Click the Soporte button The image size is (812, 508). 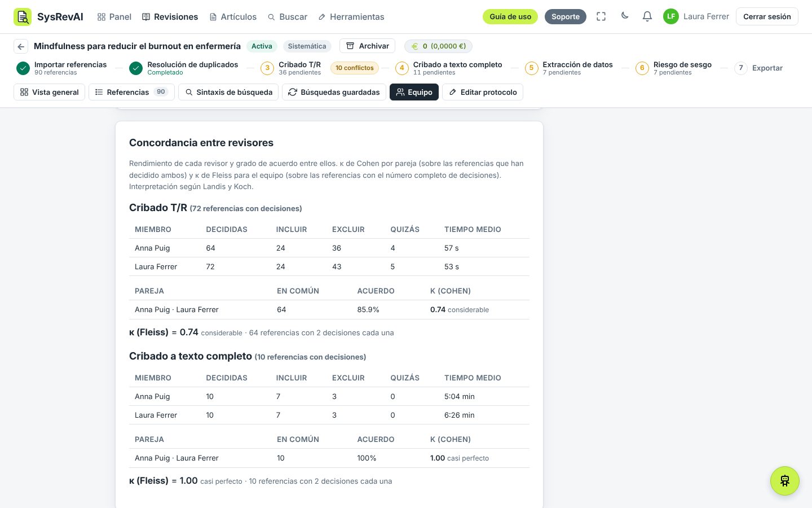566,16
